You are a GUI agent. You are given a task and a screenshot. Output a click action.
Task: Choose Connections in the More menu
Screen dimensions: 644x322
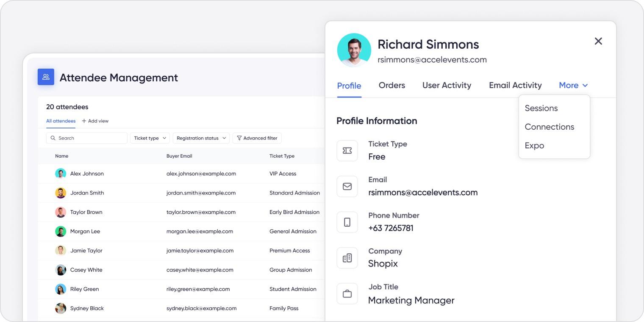(x=549, y=127)
